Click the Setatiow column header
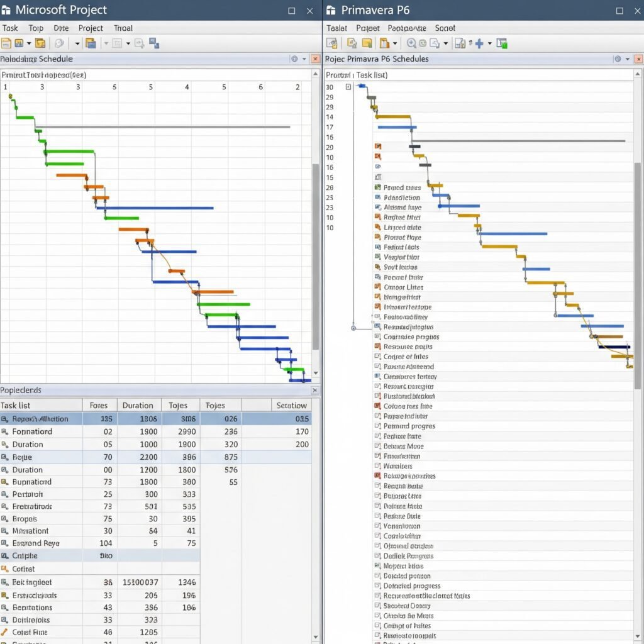The height and width of the screenshot is (644, 644). 291,406
